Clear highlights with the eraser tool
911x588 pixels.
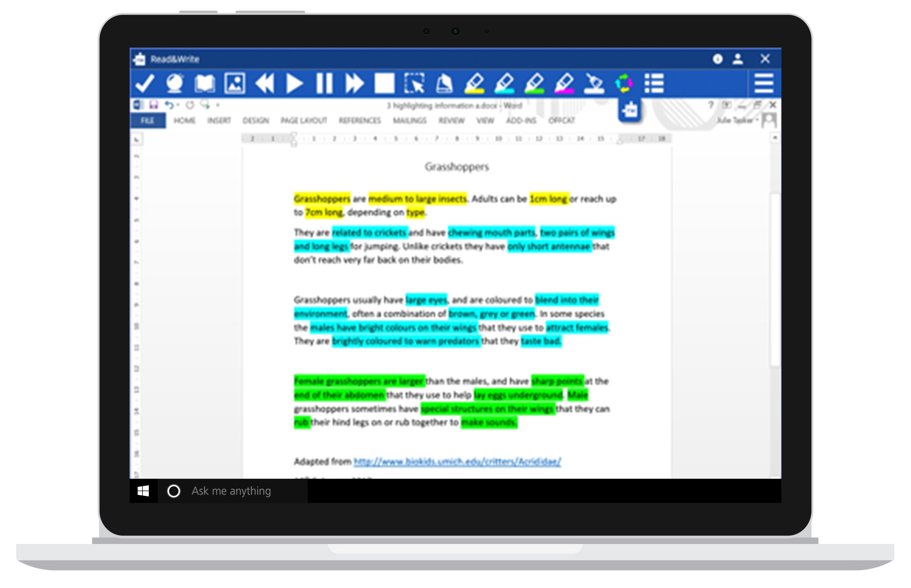pos(595,83)
